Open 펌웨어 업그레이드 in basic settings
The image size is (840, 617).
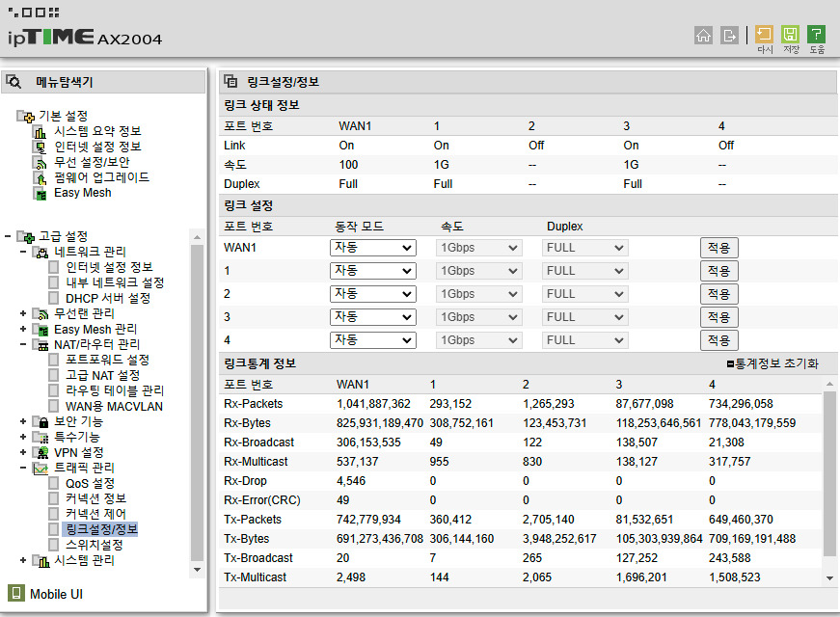click(x=101, y=177)
